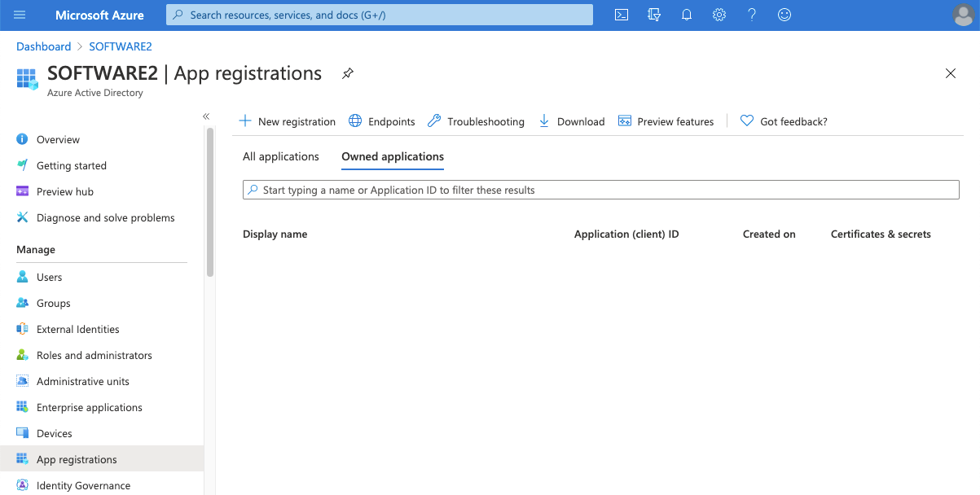Viewport: 980px width, 495px height.
Task: Select the Owned applications tab
Action: pyautogui.click(x=393, y=156)
